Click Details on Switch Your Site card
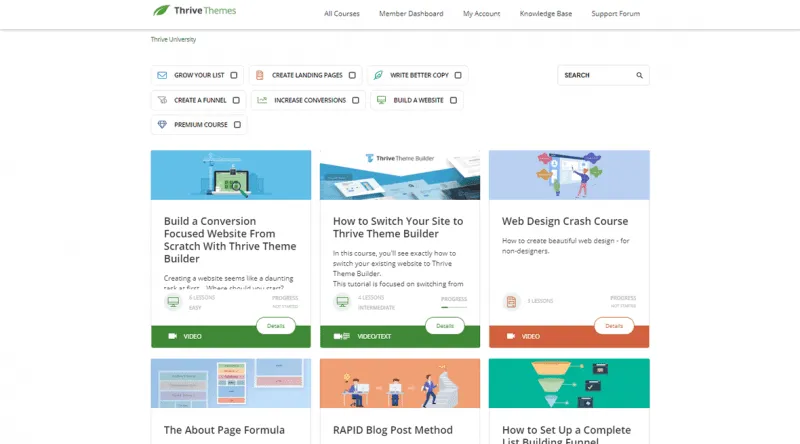800x444 pixels. coord(445,326)
